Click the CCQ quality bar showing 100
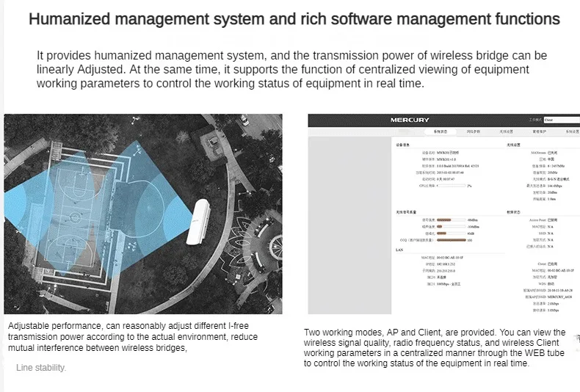The height and width of the screenshot is (392, 580). 450,239
